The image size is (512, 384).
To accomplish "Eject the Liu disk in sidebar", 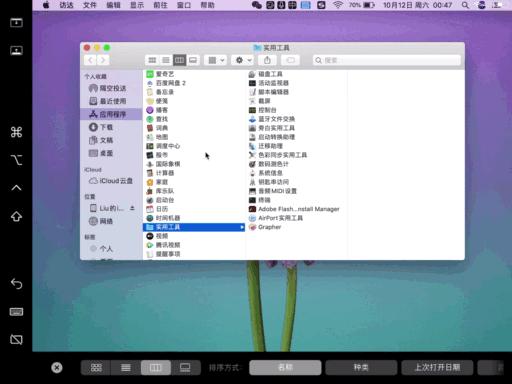I will pos(132,208).
